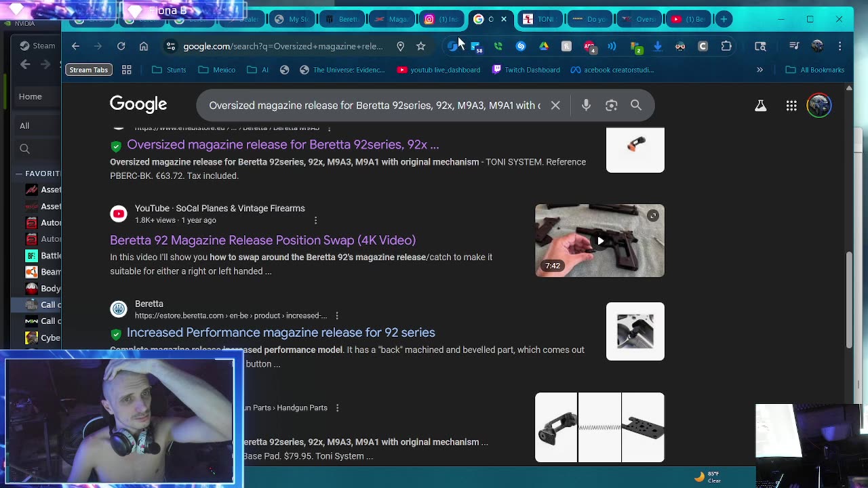Open the Twitch Dashboard bookmark
Viewport: 868px width, 488px height.
point(526,70)
